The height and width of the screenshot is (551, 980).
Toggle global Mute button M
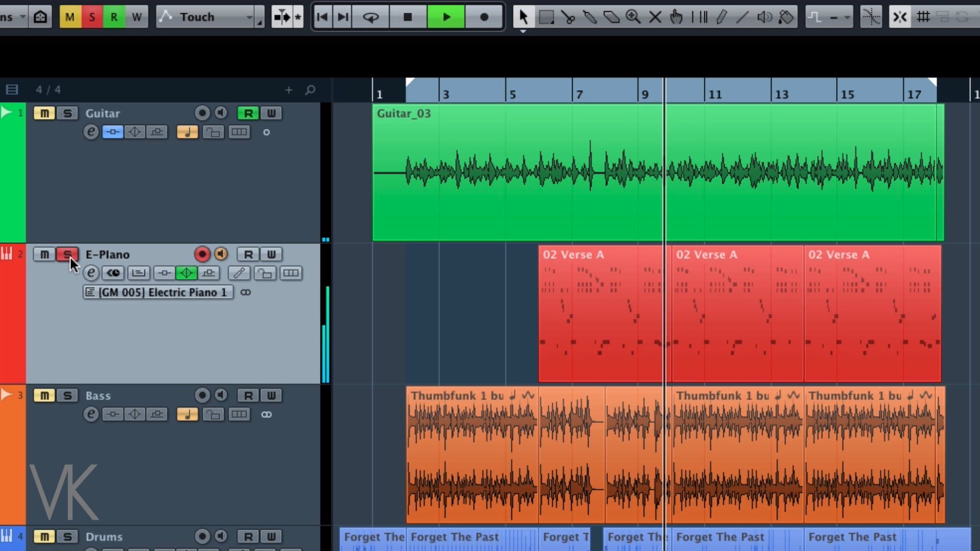pos(70,17)
